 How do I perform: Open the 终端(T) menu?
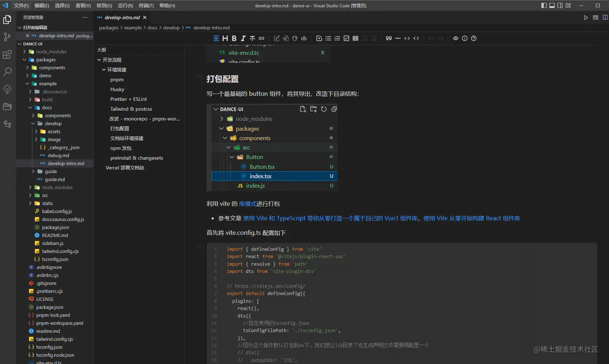click(146, 6)
